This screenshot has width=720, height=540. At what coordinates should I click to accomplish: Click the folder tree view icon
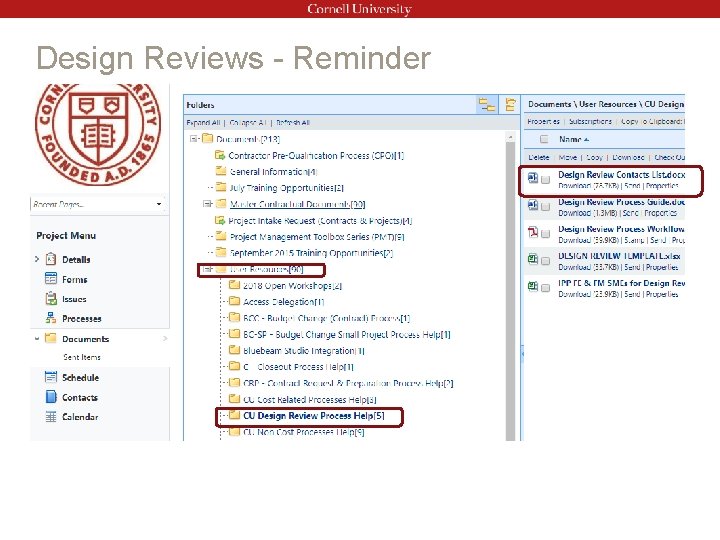pyautogui.click(x=487, y=105)
